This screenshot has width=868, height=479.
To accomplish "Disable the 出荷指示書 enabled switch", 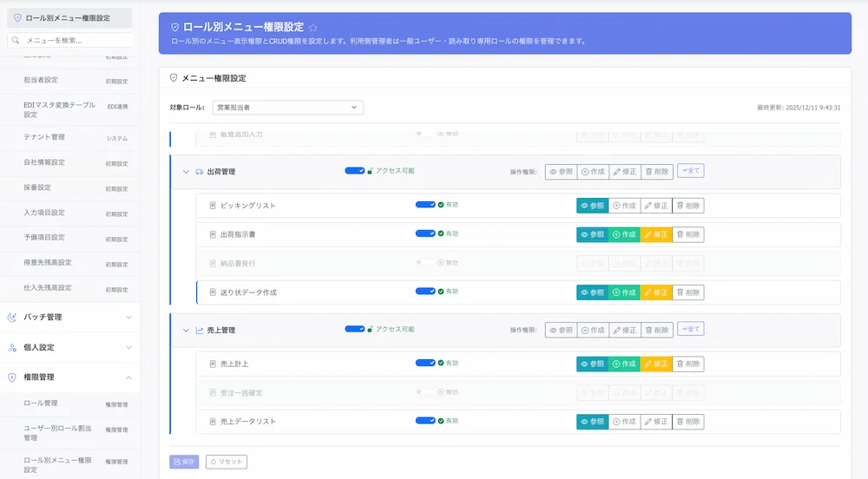I will (425, 233).
